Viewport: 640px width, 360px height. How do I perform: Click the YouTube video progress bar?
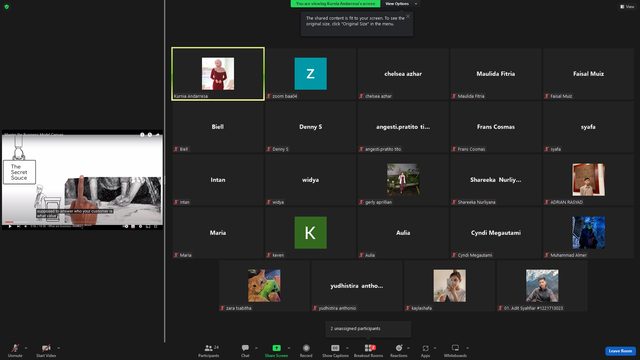click(82, 222)
